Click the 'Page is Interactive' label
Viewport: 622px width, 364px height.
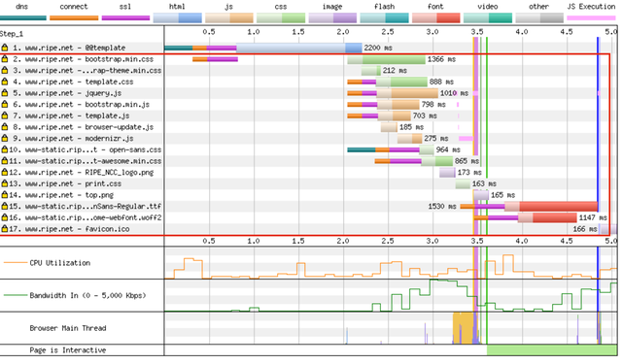pos(68,350)
